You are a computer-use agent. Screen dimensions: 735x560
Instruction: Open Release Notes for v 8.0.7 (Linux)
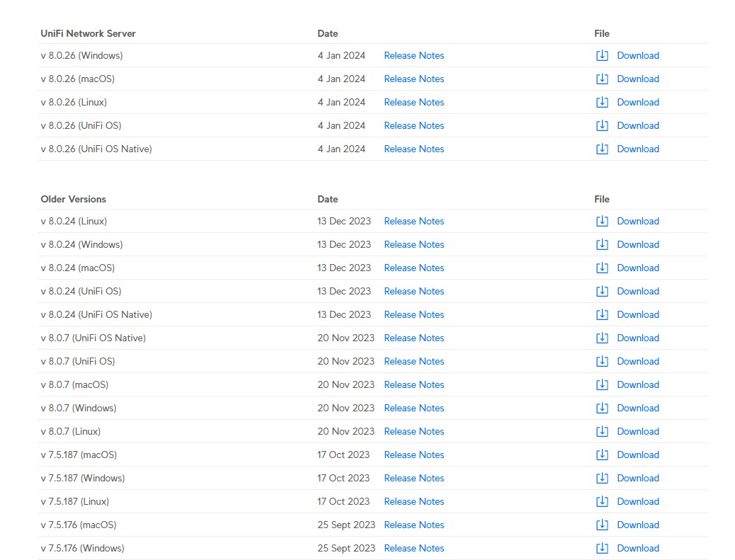pyautogui.click(x=414, y=432)
